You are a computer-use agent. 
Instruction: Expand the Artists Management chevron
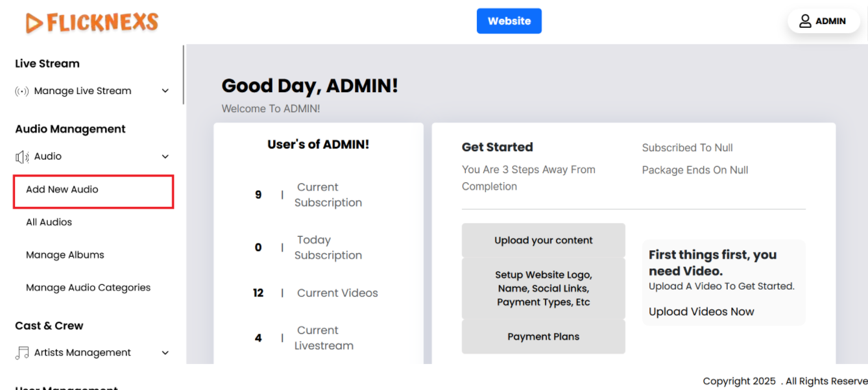165,353
